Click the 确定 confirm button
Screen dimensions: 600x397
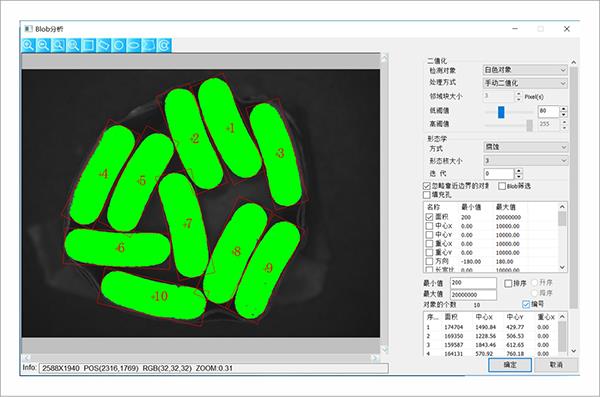coord(510,365)
